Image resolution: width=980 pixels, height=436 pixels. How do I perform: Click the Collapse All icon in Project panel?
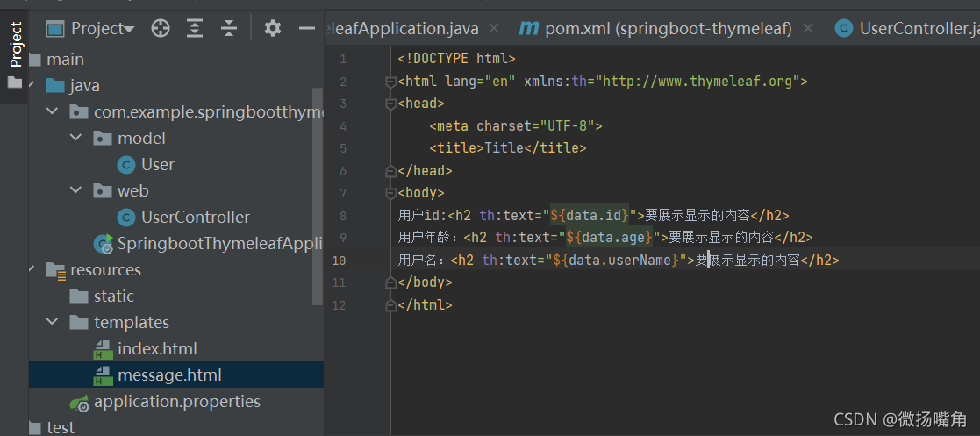[229, 28]
